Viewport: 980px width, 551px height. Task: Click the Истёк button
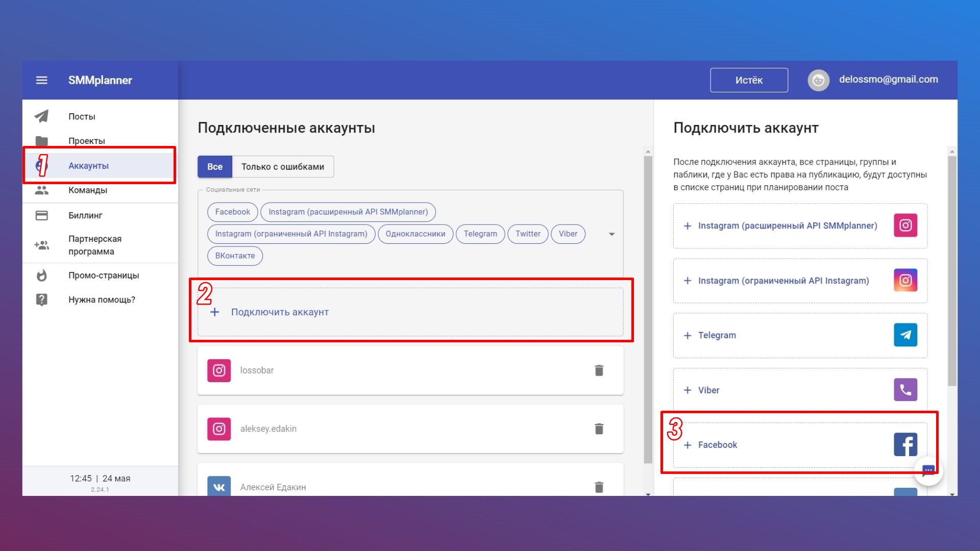748,80
